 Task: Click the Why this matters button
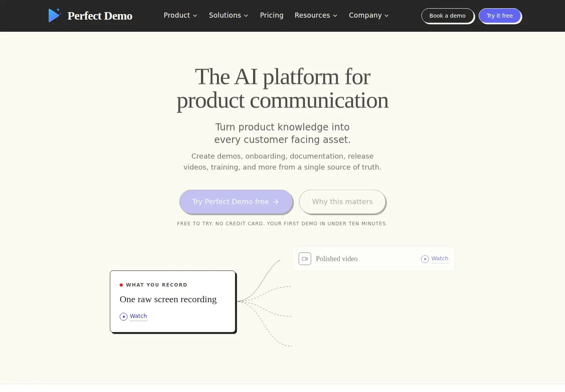point(343,201)
